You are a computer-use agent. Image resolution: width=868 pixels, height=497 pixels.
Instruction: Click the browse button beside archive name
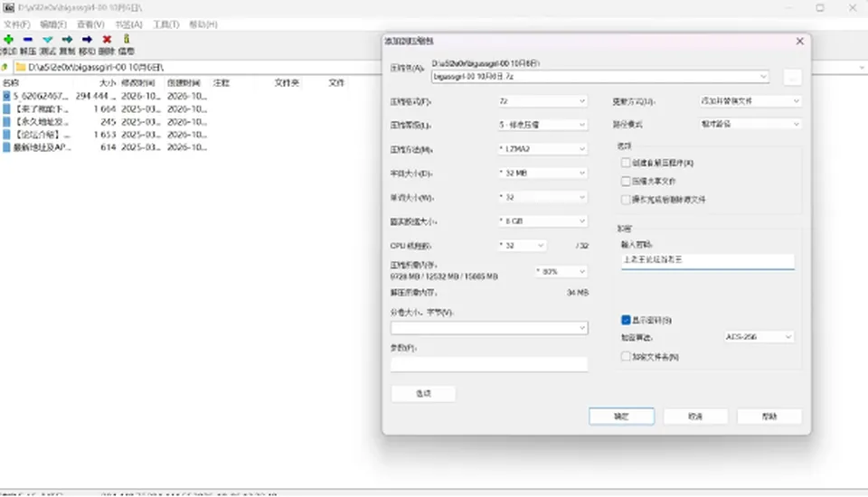pyautogui.click(x=793, y=77)
